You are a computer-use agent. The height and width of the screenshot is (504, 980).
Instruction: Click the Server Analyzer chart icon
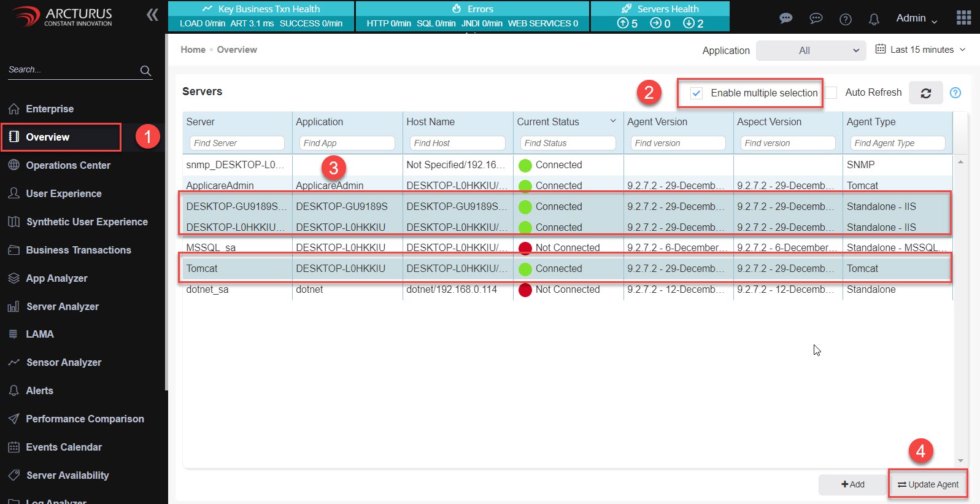coord(14,306)
